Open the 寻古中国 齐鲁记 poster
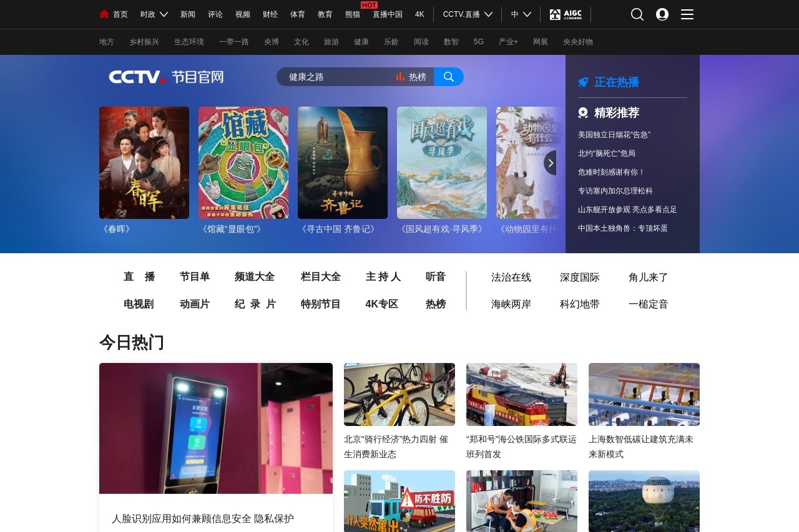 [x=343, y=163]
